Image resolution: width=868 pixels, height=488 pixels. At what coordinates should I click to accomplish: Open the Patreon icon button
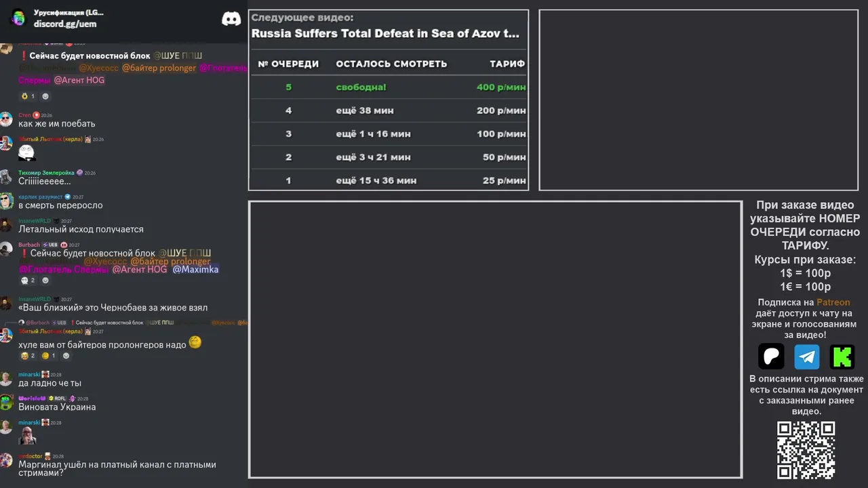coord(771,357)
